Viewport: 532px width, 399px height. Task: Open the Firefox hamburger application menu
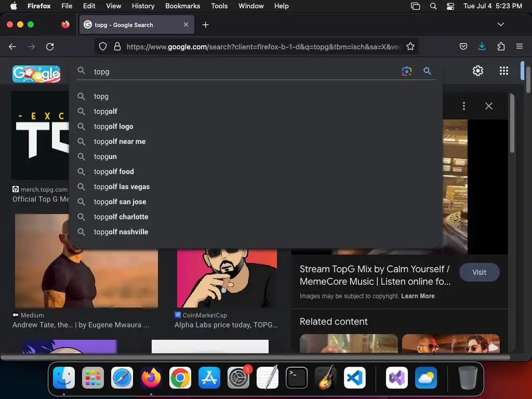[519, 46]
